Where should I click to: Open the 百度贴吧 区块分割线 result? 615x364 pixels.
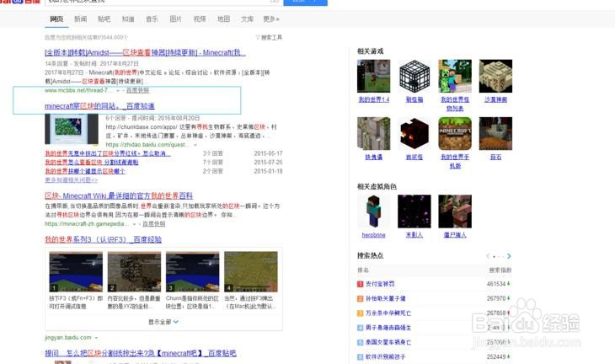coord(141,353)
